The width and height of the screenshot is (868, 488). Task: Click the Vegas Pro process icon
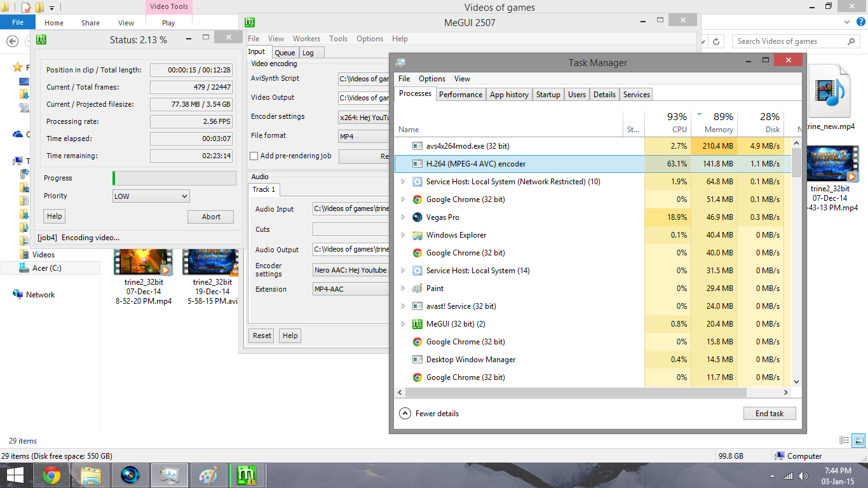click(417, 217)
